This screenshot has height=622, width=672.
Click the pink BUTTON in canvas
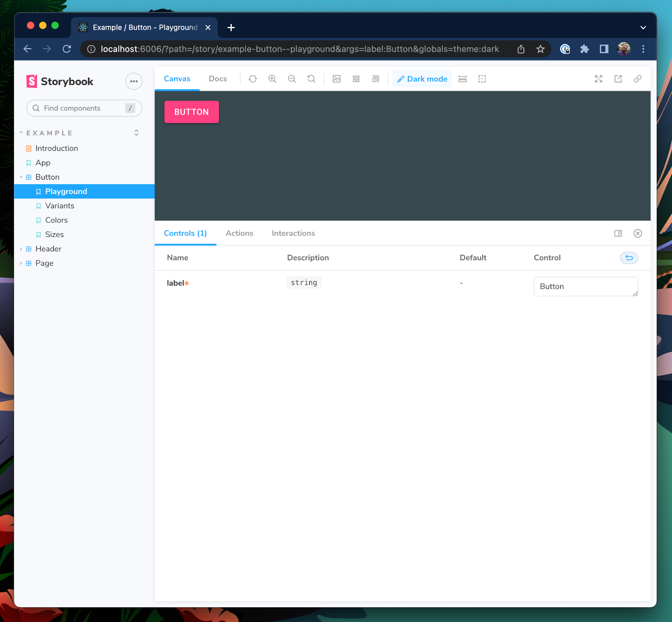point(192,112)
